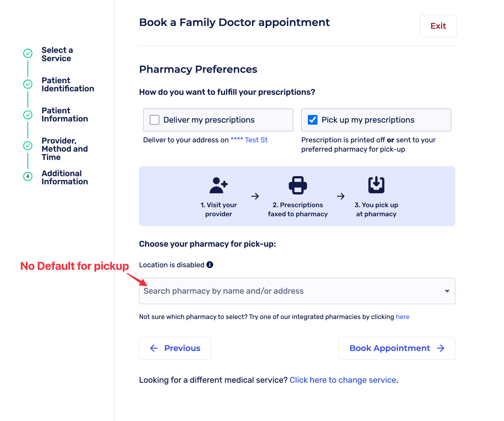Click the Patient Identification step checkmark icon
The image size is (504, 421).
tap(28, 84)
